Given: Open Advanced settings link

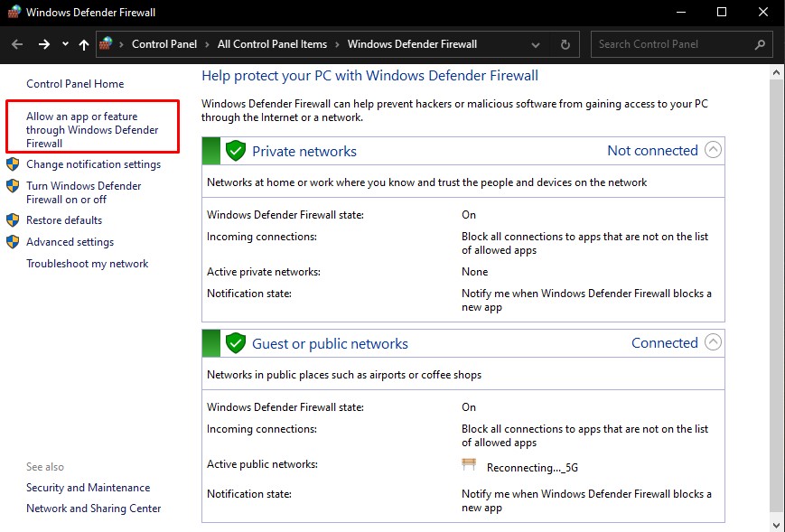Looking at the screenshot, I should (70, 242).
